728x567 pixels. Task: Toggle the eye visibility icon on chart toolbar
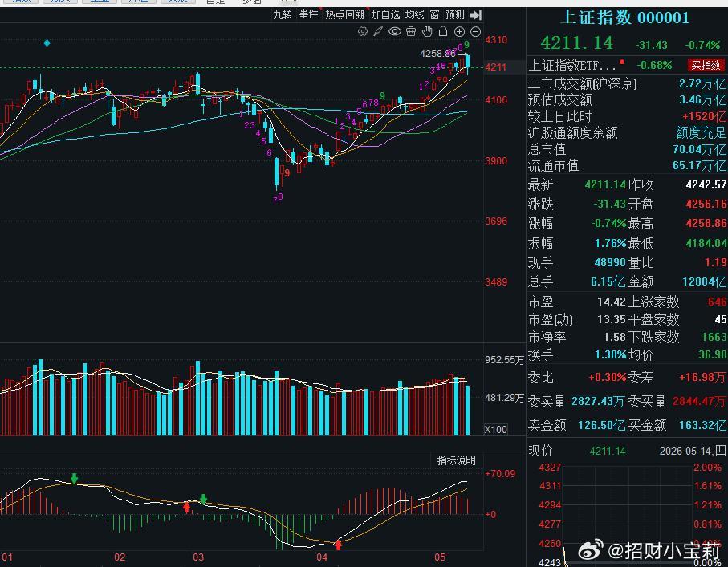point(395,31)
